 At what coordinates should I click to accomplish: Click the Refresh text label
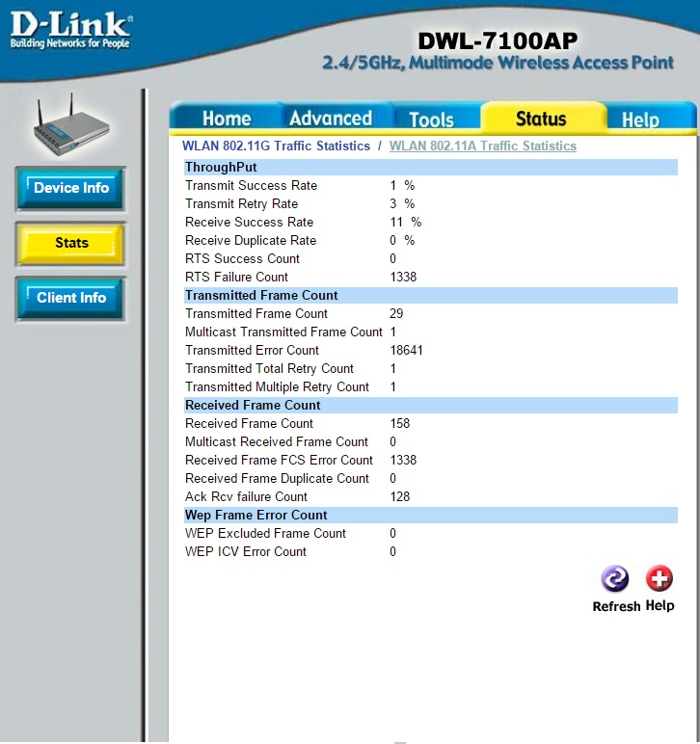[x=616, y=606]
